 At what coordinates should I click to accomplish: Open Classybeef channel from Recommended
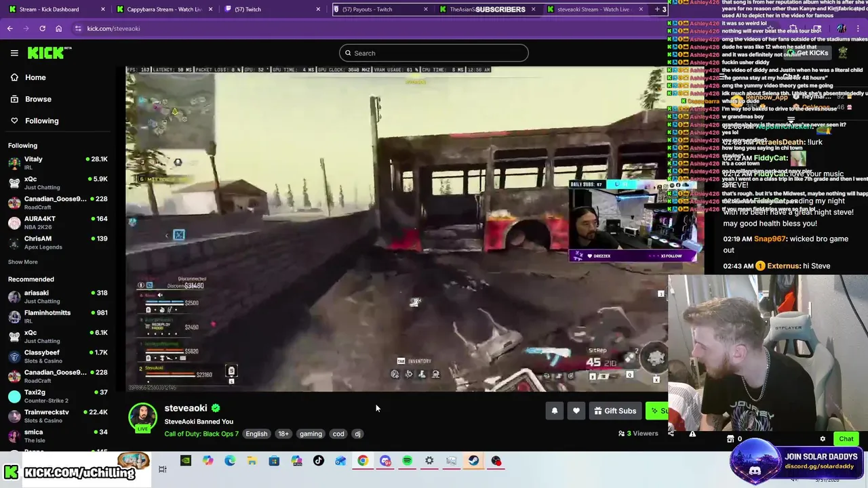[58, 357]
